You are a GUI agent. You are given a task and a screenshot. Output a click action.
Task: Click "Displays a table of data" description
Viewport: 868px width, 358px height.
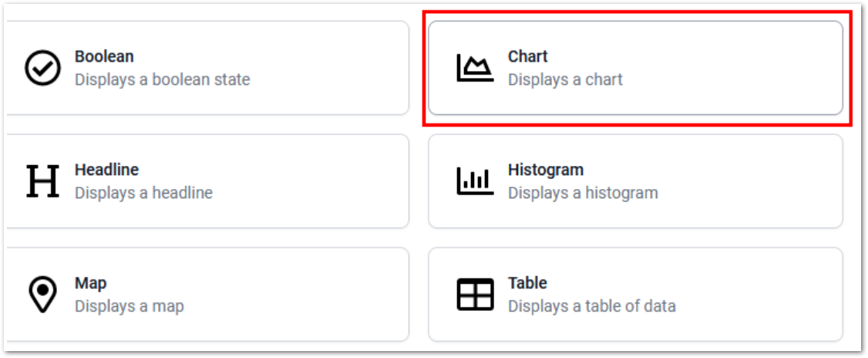coord(592,306)
